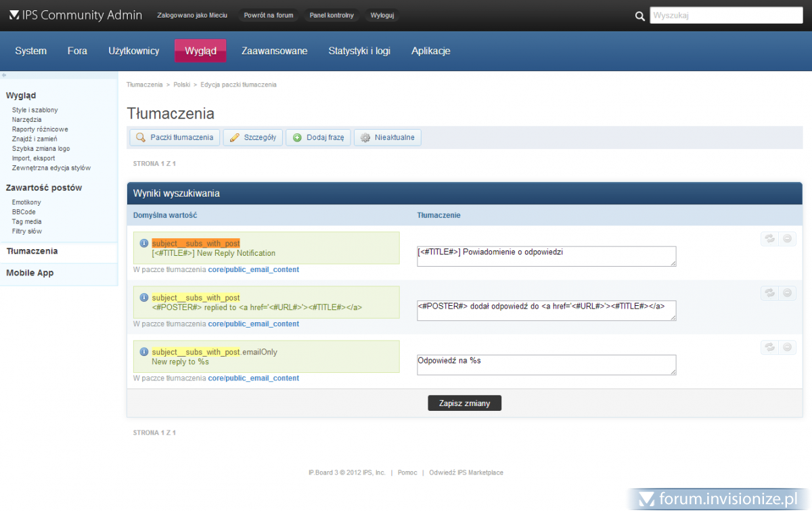Viewport: 812px width, 511px height.
Task: Click the revert icon for first translation row
Action: click(769, 238)
